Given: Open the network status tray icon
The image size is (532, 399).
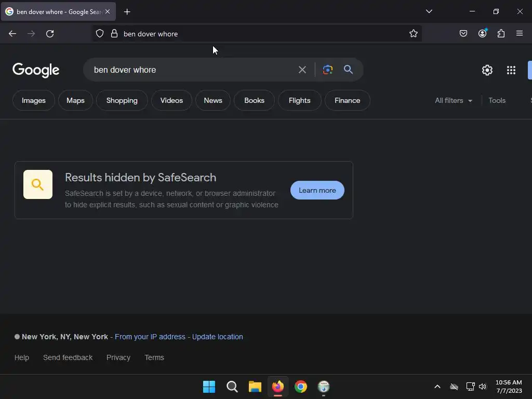Looking at the screenshot, I should point(470,387).
